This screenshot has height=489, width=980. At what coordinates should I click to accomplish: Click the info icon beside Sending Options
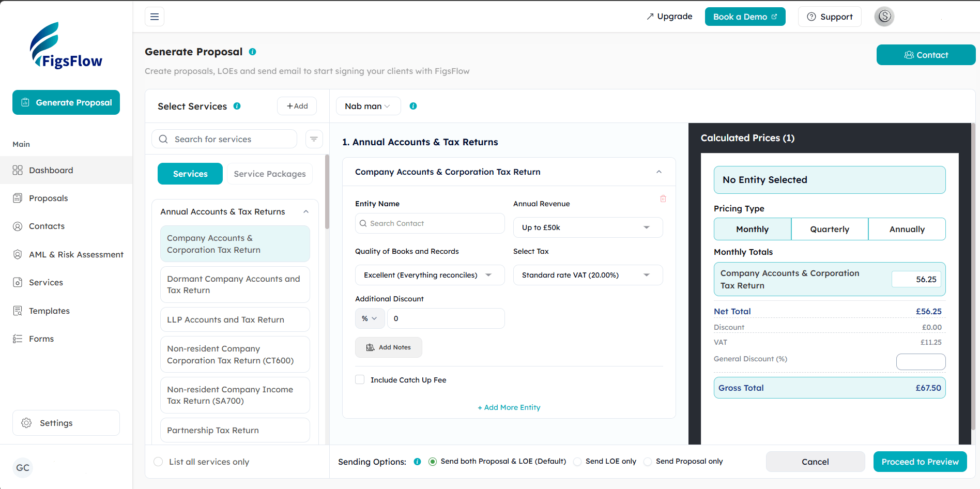point(417,462)
